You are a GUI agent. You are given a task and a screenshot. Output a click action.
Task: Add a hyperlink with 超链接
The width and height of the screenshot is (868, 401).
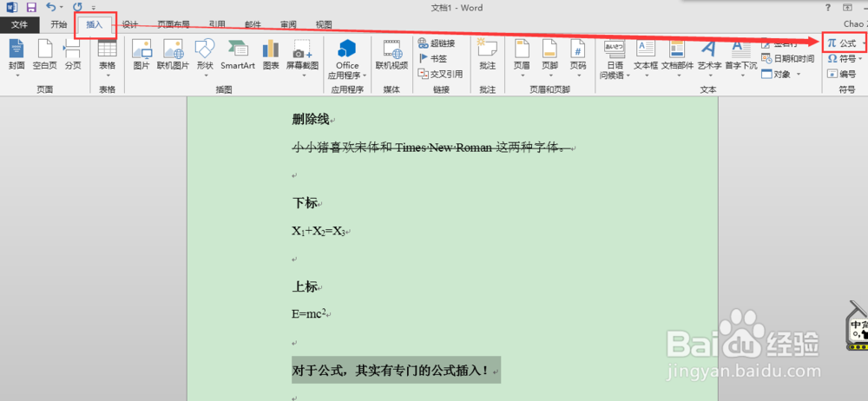point(437,43)
